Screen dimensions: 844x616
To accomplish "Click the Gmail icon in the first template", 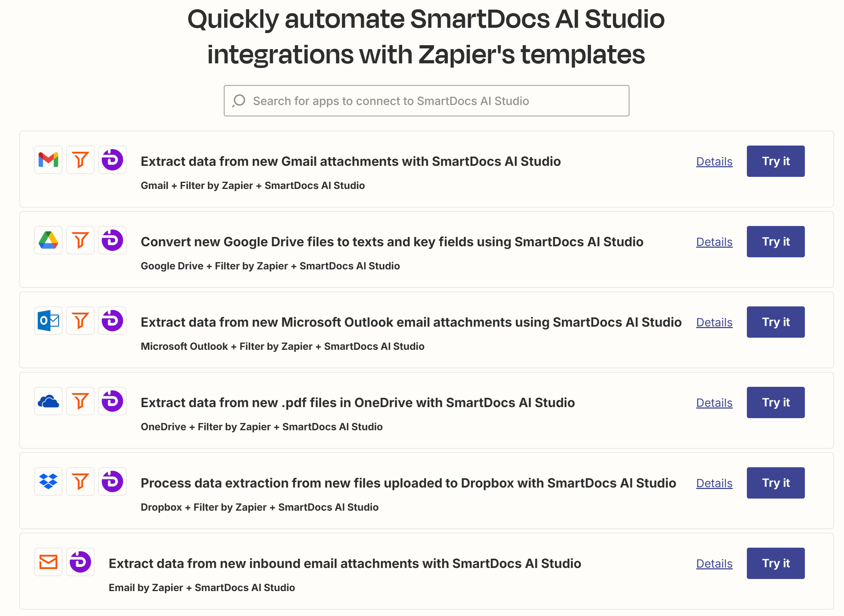I will [48, 160].
